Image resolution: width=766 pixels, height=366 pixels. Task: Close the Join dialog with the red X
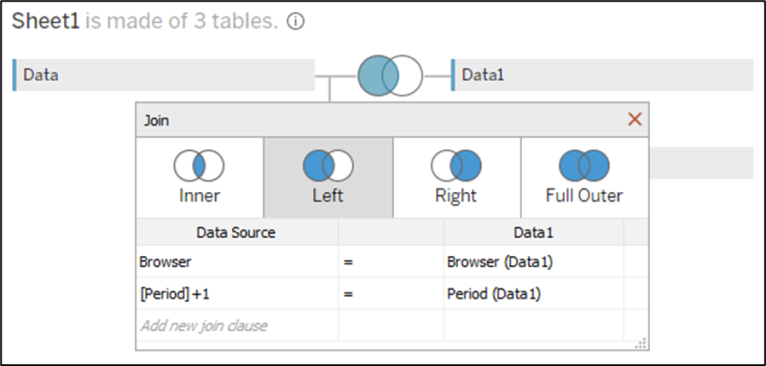click(x=635, y=119)
